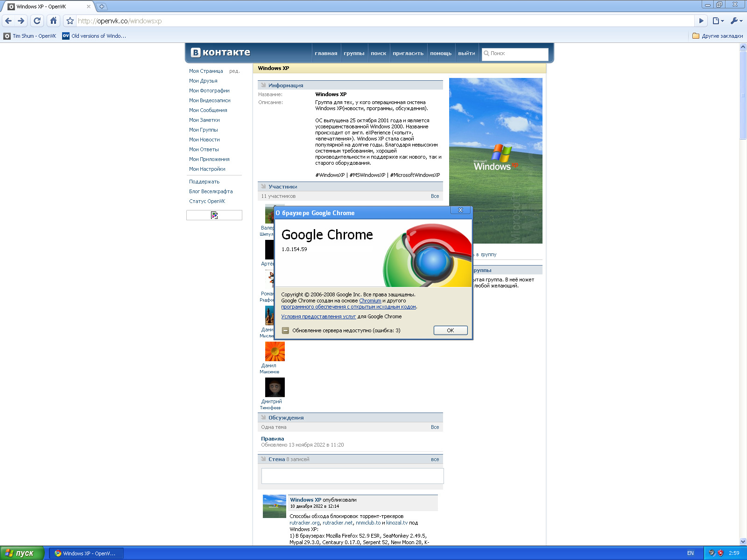This screenshot has height=560, width=747.
Task: Open Мои Приложения in the sidebar
Action: pos(209,159)
